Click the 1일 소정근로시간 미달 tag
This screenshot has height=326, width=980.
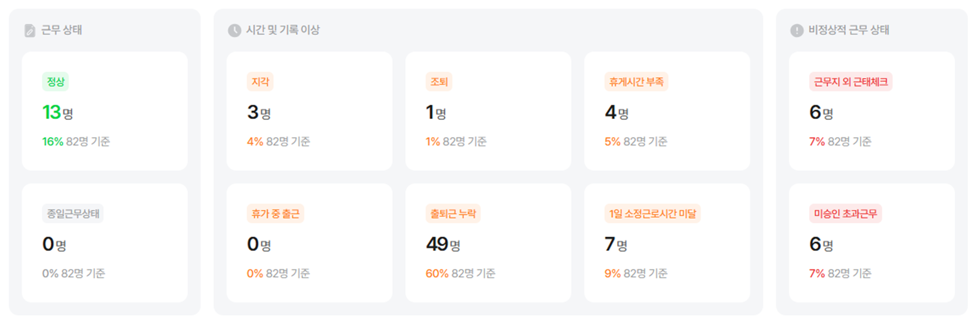[x=652, y=214]
